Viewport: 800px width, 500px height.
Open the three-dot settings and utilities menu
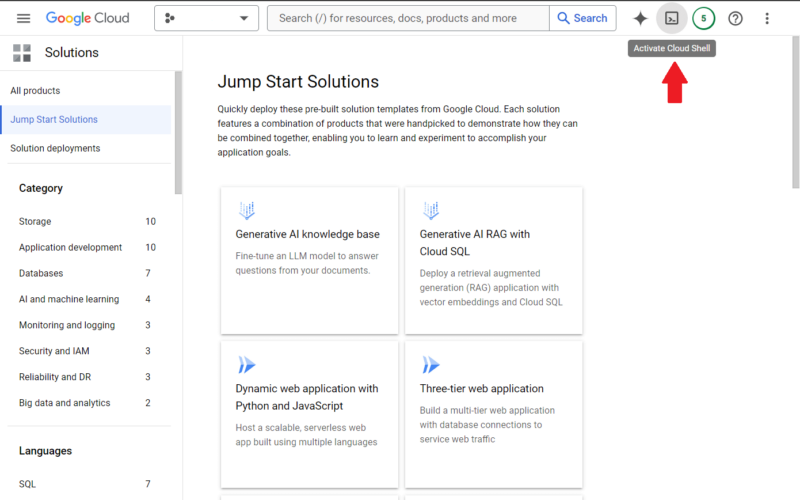coord(767,19)
